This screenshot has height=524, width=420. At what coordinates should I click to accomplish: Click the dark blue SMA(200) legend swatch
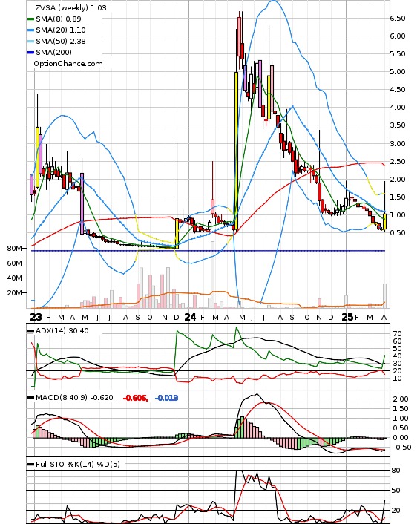[x=30, y=53]
